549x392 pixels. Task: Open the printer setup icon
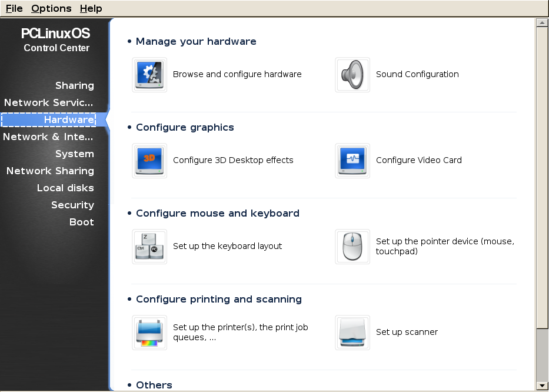[x=149, y=332]
